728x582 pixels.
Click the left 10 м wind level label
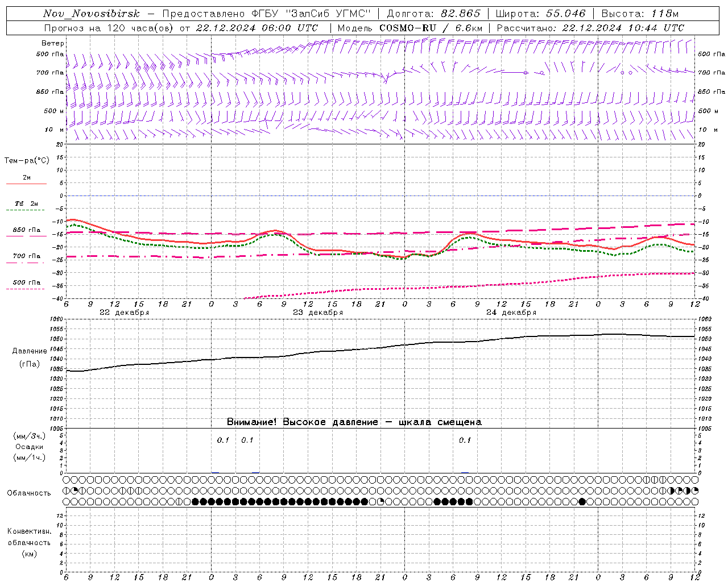click(55, 130)
